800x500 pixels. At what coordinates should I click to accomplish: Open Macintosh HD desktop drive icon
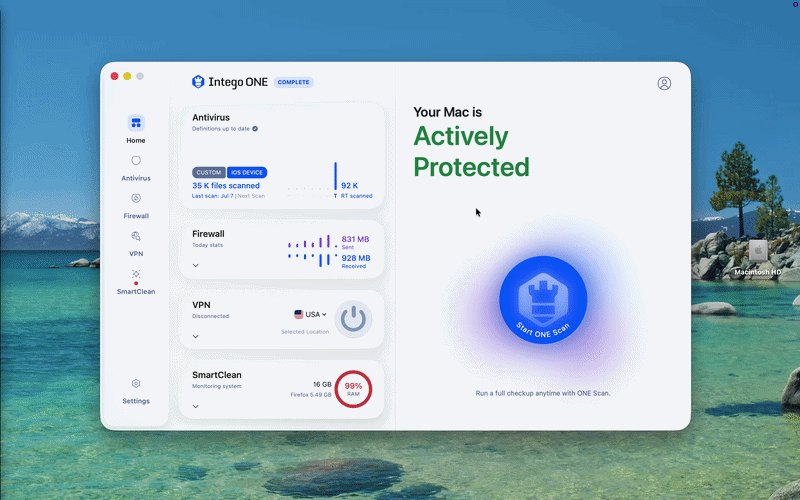pos(758,252)
